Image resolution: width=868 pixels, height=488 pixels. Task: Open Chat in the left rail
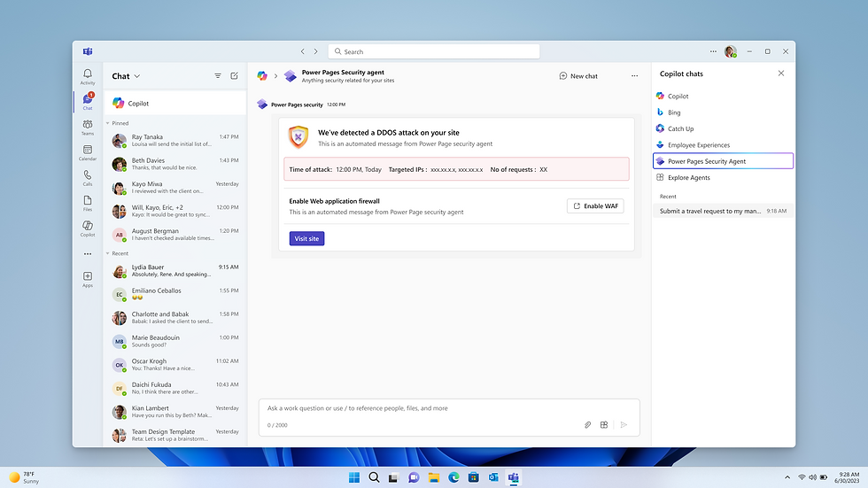click(x=88, y=101)
